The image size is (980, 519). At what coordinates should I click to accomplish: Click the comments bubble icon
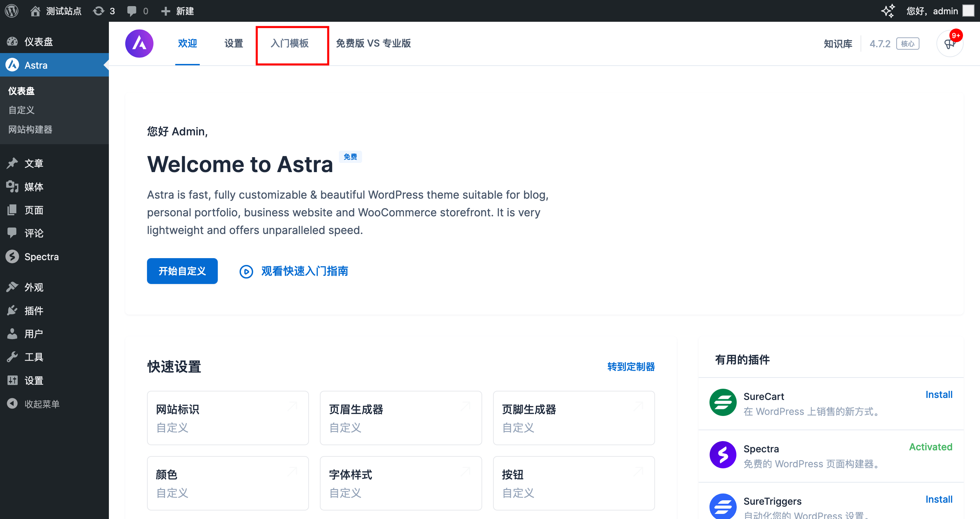pos(132,11)
